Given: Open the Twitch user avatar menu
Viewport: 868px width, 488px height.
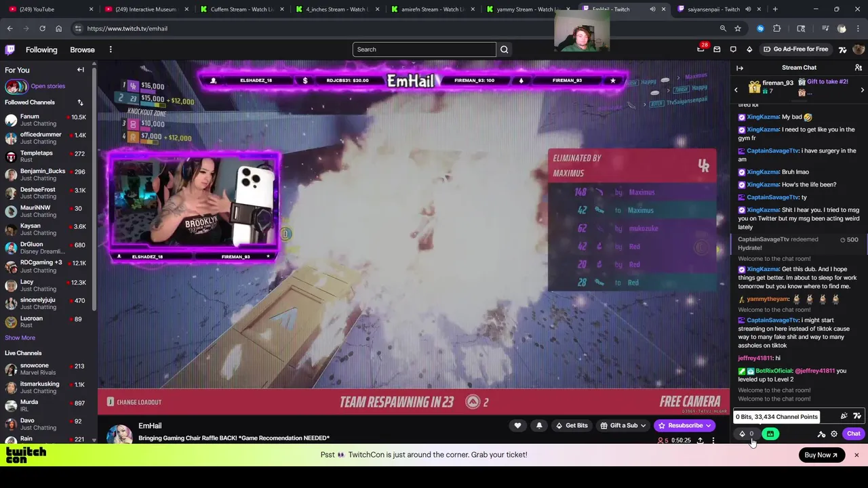Looking at the screenshot, I should (859, 49).
